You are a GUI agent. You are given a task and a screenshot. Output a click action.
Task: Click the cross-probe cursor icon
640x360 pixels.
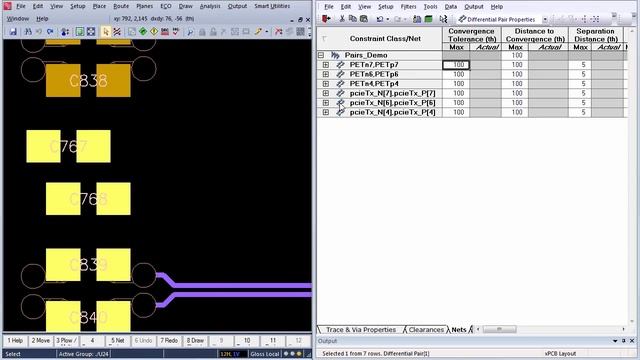click(x=443, y=19)
